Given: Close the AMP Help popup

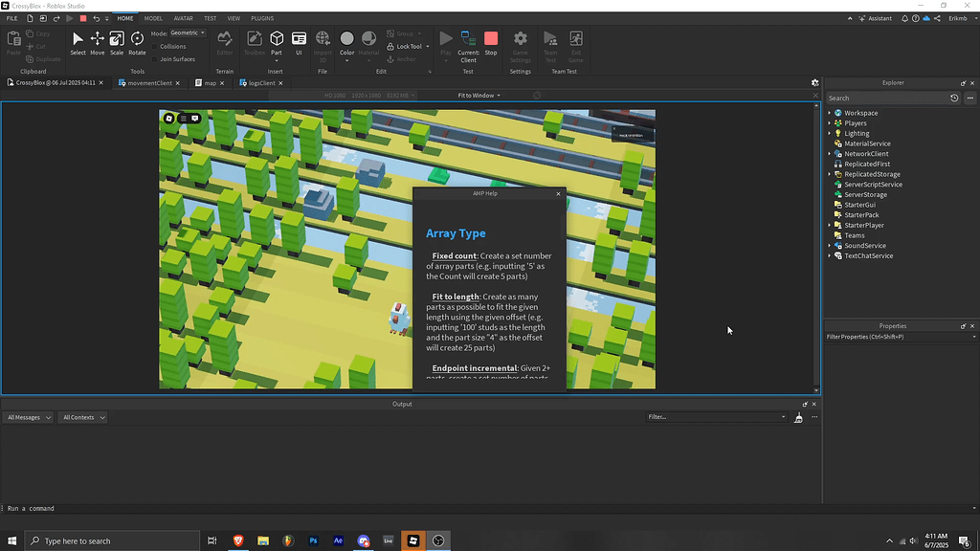Looking at the screenshot, I should coord(558,193).
